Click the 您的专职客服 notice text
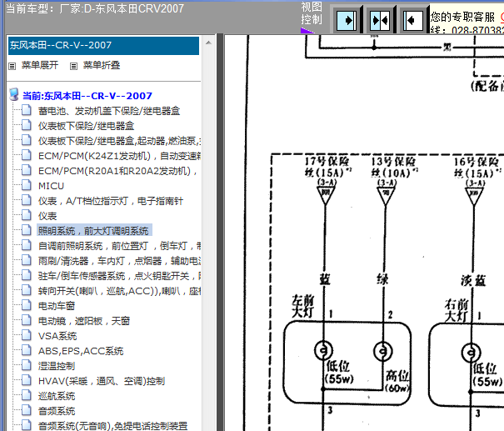 [463, 17]
